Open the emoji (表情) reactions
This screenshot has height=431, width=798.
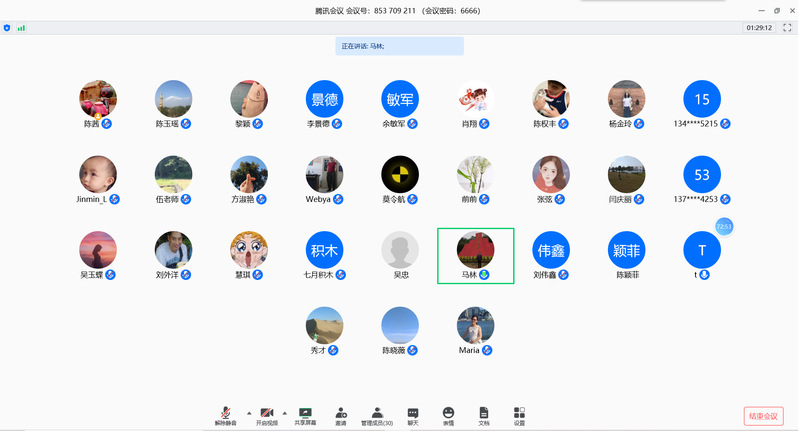pos(448,413)
